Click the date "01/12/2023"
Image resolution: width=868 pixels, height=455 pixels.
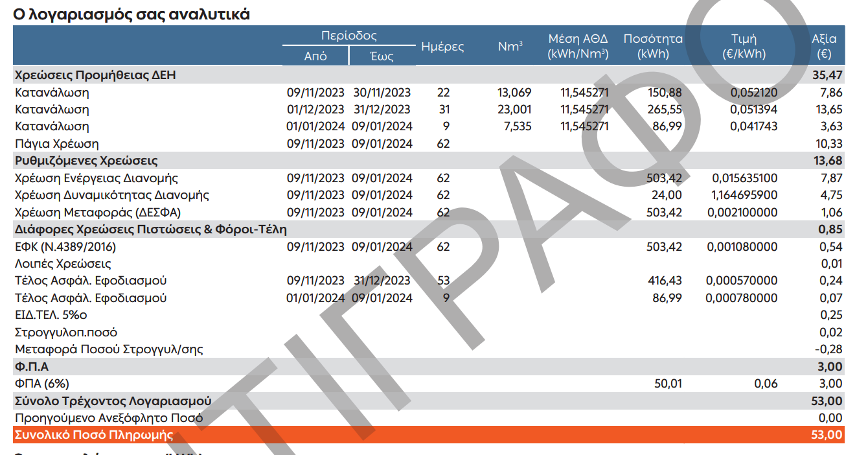tap(315, 110)
